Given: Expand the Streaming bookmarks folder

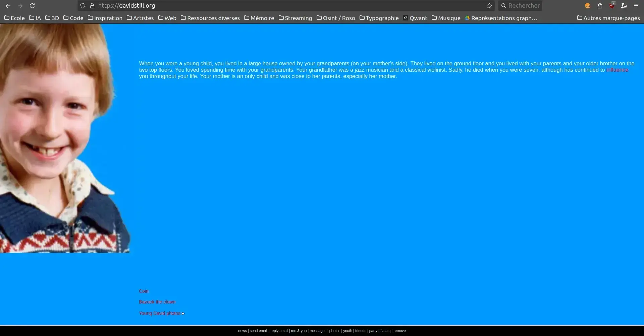Looking at the screenshot, I should pos(295,18).
